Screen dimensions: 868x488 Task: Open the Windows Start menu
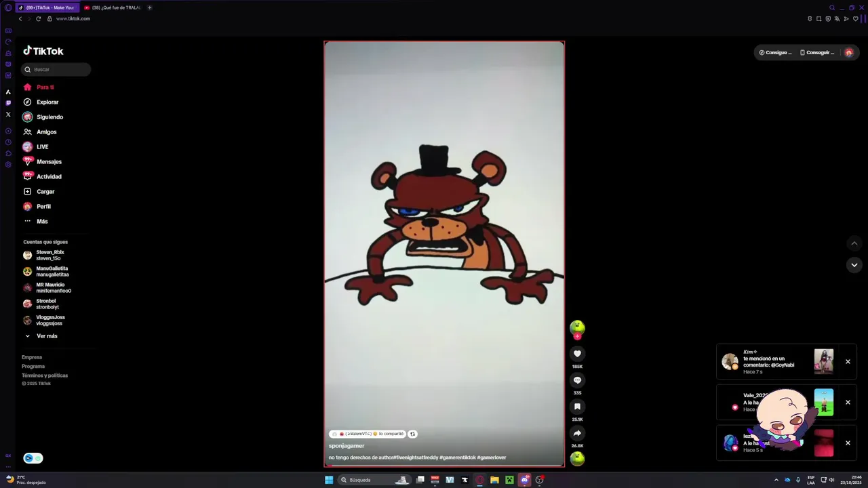pos(329,480)
